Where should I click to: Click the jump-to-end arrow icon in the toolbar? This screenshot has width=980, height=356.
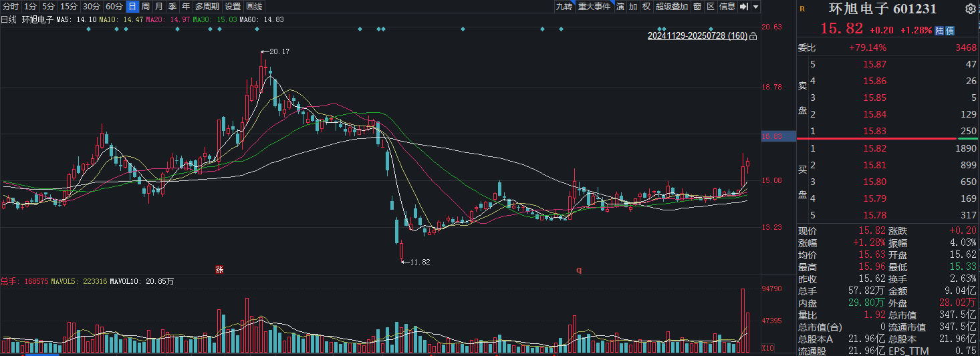point(743,7)
